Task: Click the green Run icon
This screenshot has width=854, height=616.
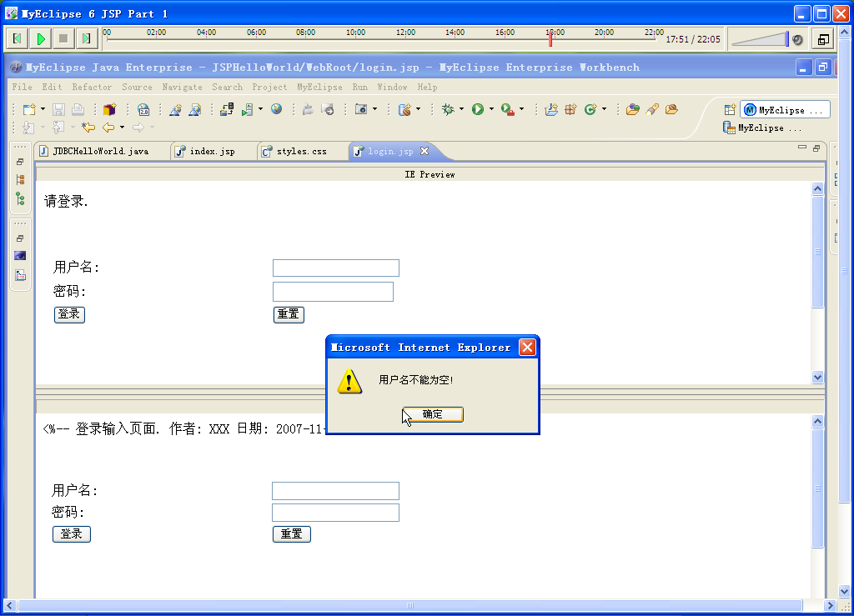Action: click(x=478, y=109)
